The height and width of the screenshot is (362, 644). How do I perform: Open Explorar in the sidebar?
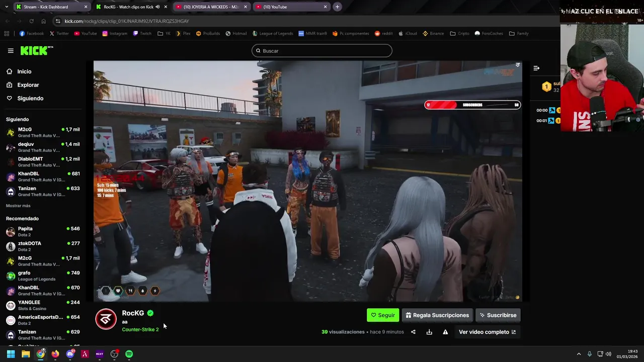pyautogui.click(x=28, y=85)
